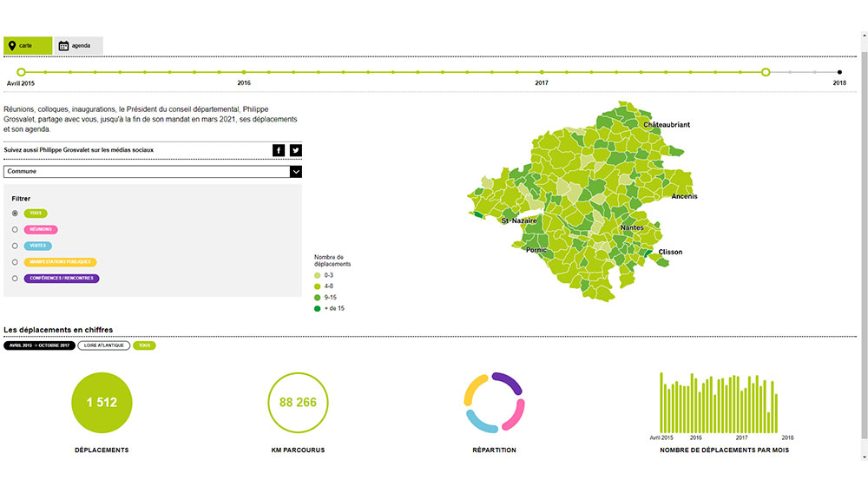Expand the Commune dropdown arrow

[295, 172]
